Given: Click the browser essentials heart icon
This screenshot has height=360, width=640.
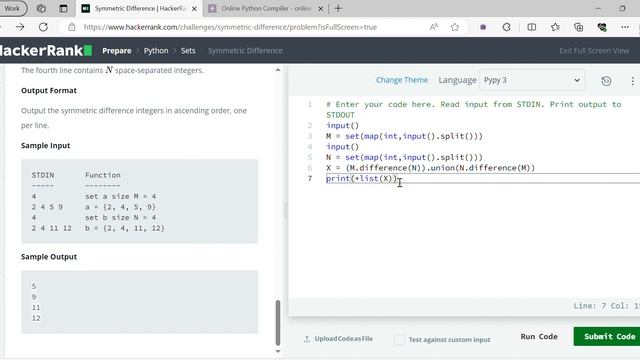Looking at the screenshot, I should 602,27.
